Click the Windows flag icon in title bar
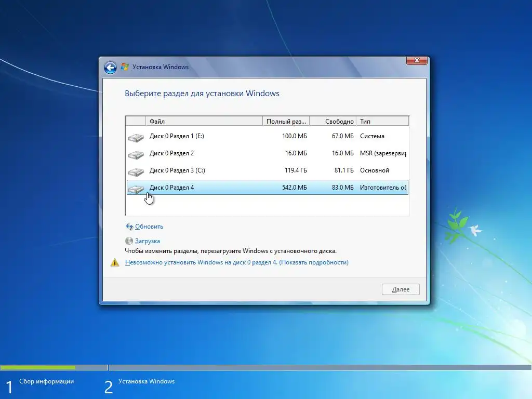Image resolution: width=532 pixels, height=399 pixels. coord(125,67)
